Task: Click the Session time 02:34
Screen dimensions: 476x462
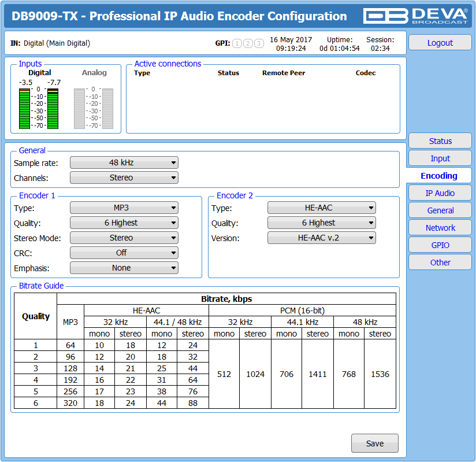Action: (380, 49)
